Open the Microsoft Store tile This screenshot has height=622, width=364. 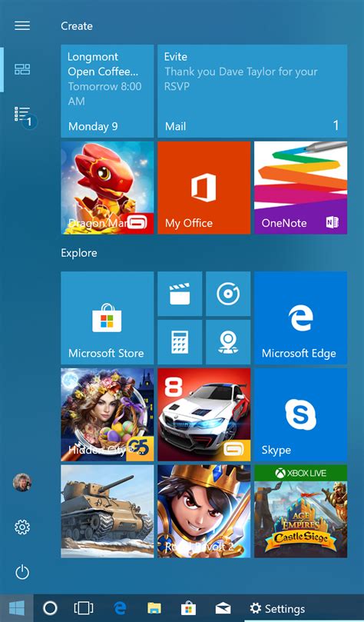[x=108, y=318]
